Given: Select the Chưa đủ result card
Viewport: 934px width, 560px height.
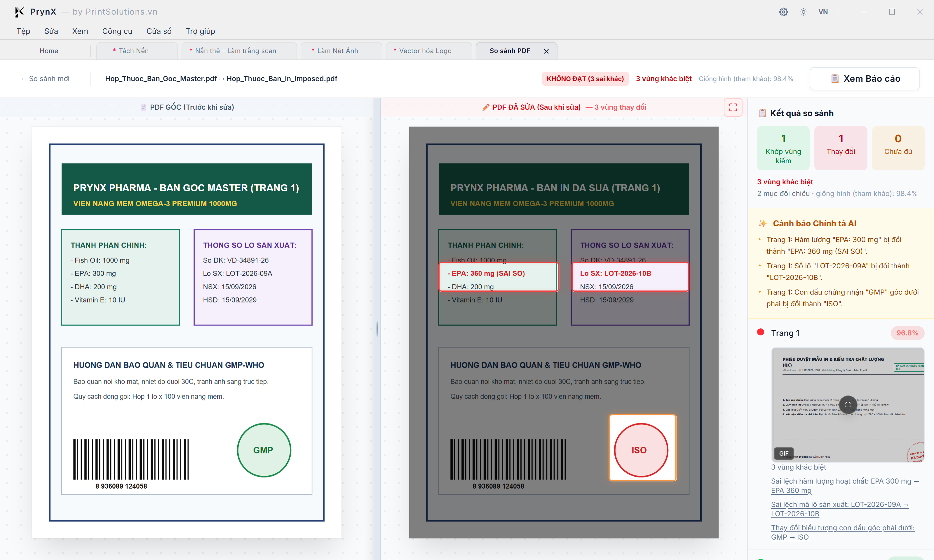Looking at the screenshot, I should (898, 148).
